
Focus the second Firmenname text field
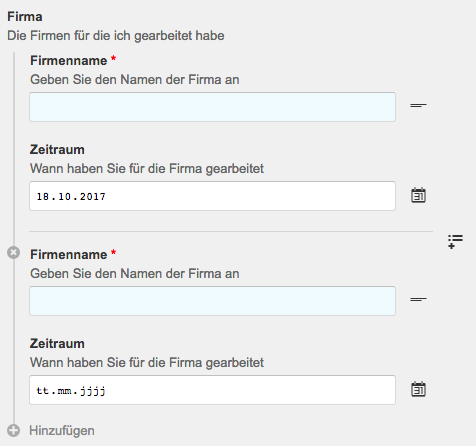(212, 301)
